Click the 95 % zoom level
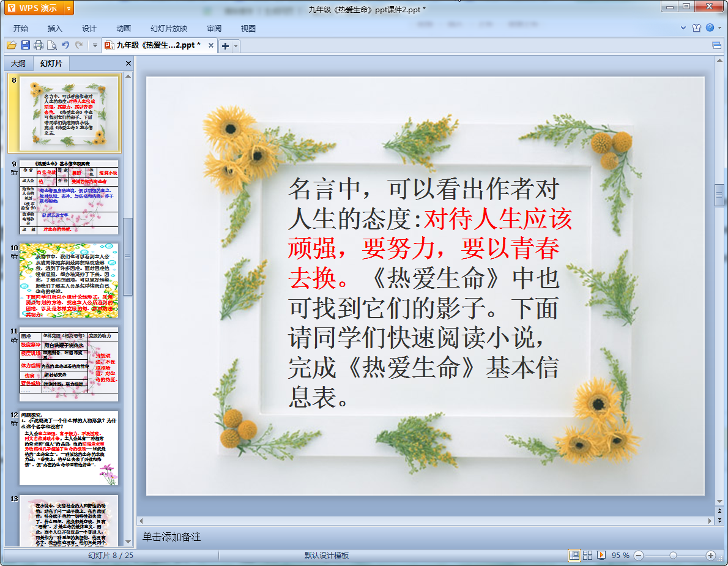The height and width of the screenshot is (566, 728). click(620, 556)
